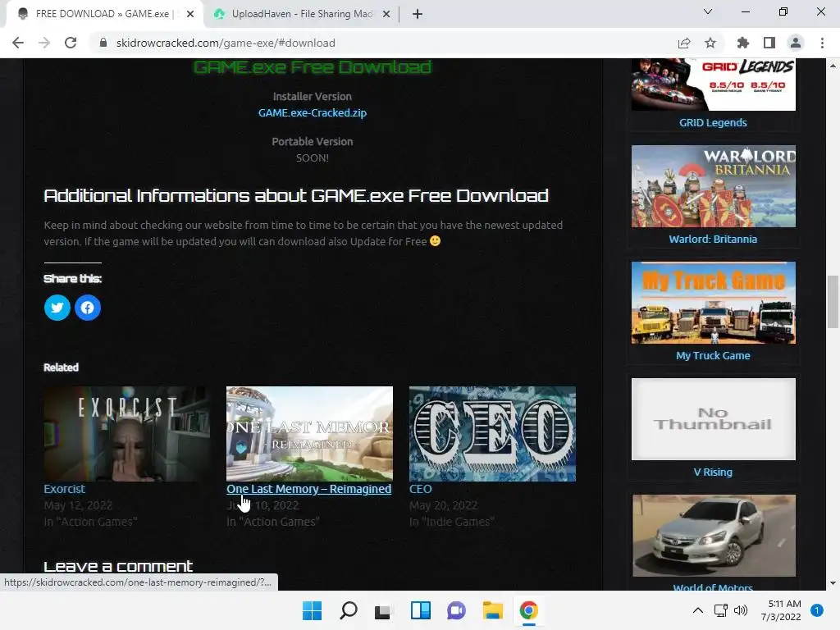Bookmark this page with the star icon
The height and width of the screenshot is (630, 840).
click(710, 43)
